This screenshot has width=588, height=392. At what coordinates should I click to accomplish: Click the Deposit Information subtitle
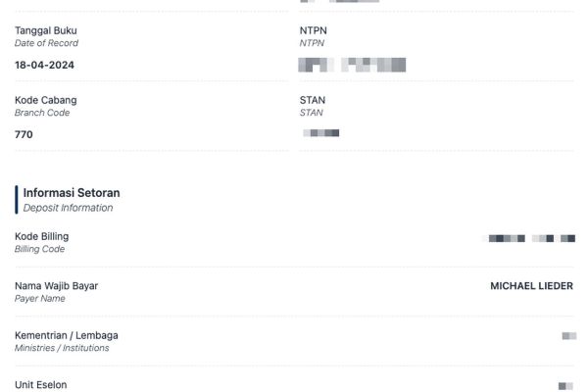point(68,208)
